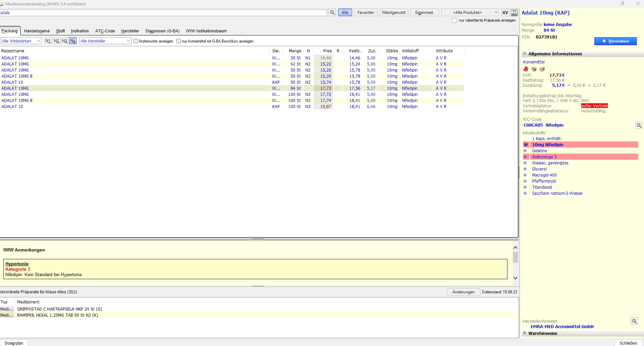Click the blue Verordnen button
This screenshot has width=644, height=346.
[x=615, y=41]
